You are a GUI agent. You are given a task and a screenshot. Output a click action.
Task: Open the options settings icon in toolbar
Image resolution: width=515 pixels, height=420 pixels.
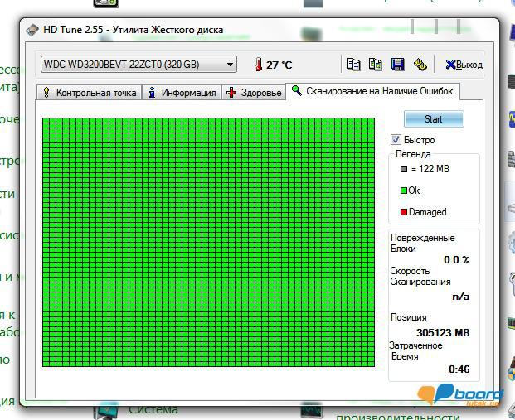point(420,65)
